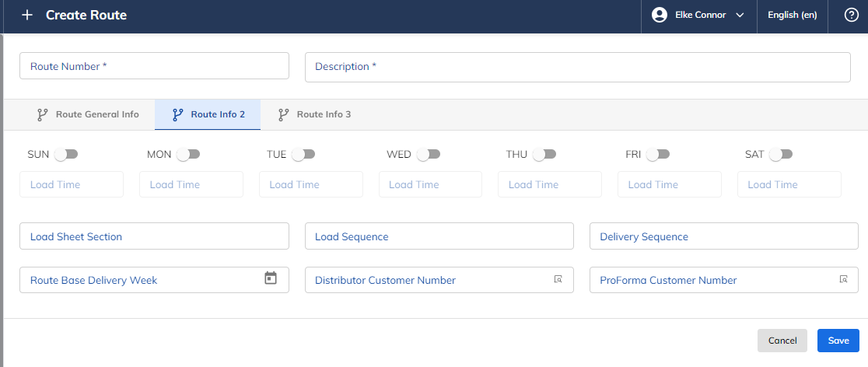The width and height of the screenshot is (868, 367).
Task: Switch on the SAT toggle
Action: (x=781, y=155)
